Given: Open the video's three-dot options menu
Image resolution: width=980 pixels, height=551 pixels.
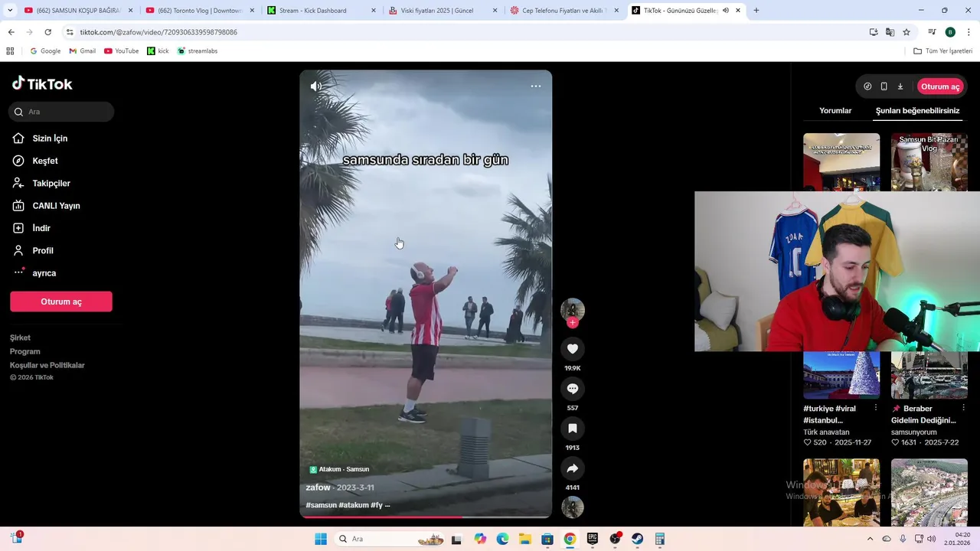Looking at the screenshot, I should tap(536, 86).
